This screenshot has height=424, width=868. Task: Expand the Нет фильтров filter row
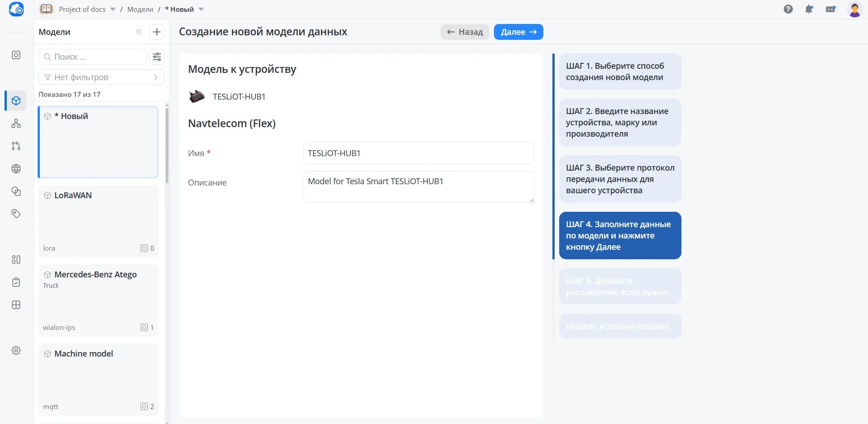[101, 77]
